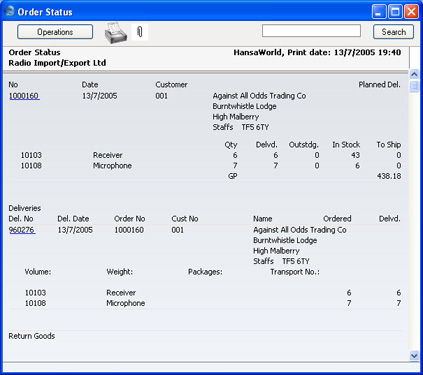The height and width of the screenshot is (375, 423).
Task: Click 'Order No' header in Deliveries
Action: (x=130, y=219)
